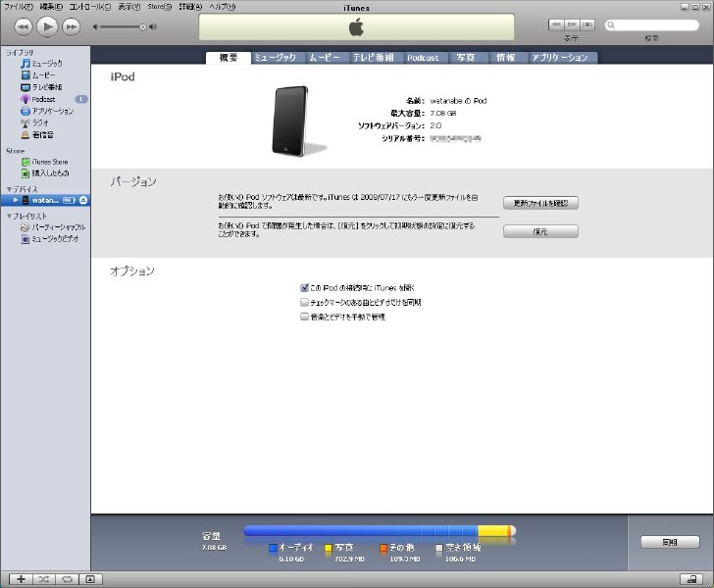Open アプリケーション library in sidebar
This screenshot has width=714, height=588.
click(x=45, y=111)
